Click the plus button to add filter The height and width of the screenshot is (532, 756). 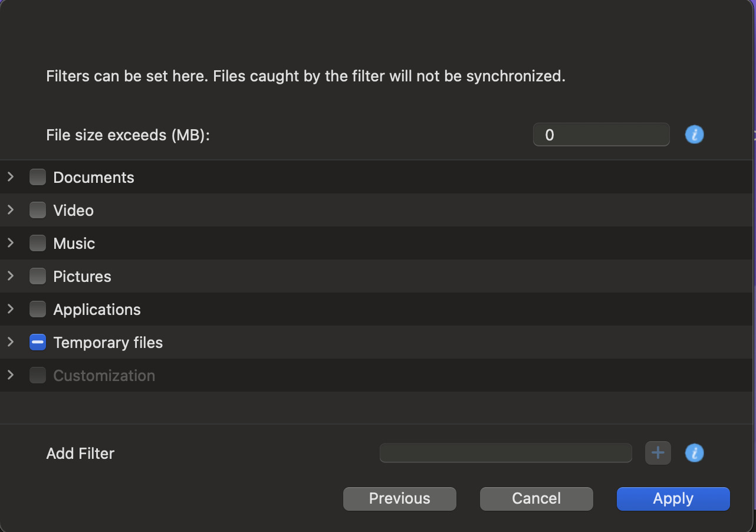tap(658, 453)
